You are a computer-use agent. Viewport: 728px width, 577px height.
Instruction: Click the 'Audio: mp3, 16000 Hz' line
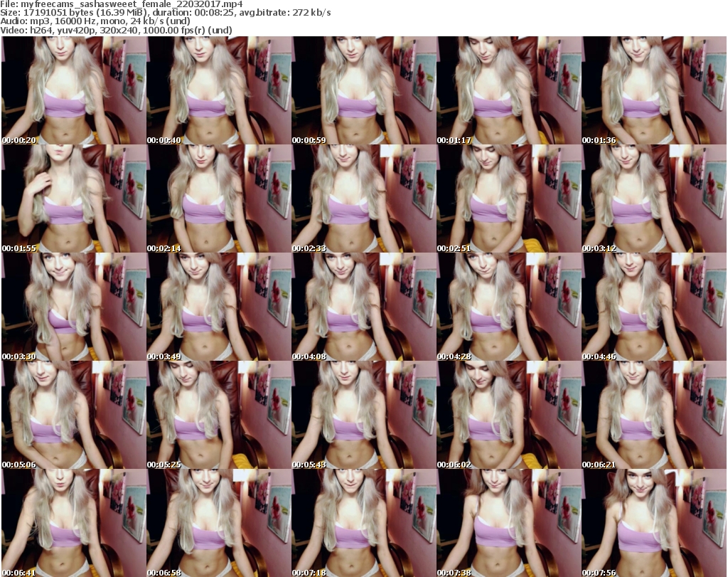coord(95,21)
